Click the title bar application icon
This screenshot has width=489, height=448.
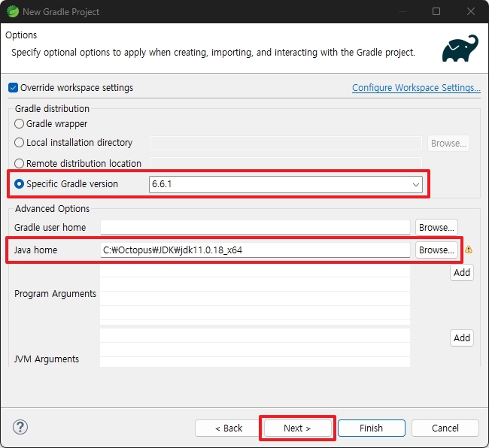coord(13,11)
